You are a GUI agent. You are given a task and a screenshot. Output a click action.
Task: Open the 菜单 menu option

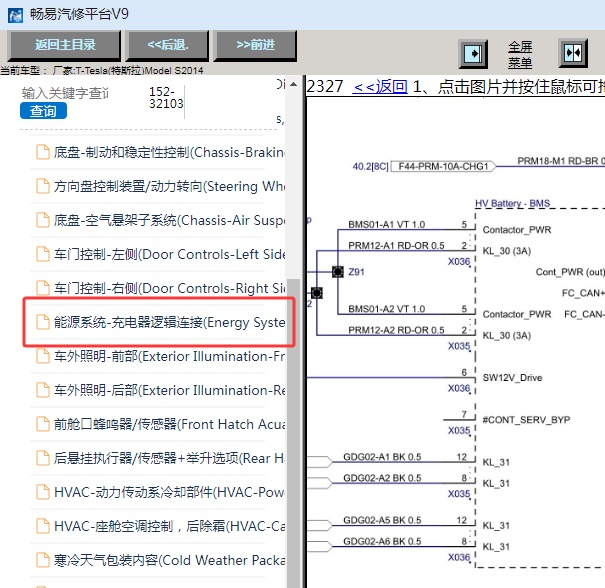coord(520,62)
